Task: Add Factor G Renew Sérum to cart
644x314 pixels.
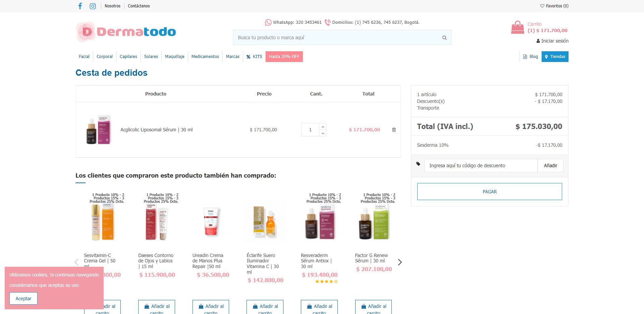Action: 374,307
